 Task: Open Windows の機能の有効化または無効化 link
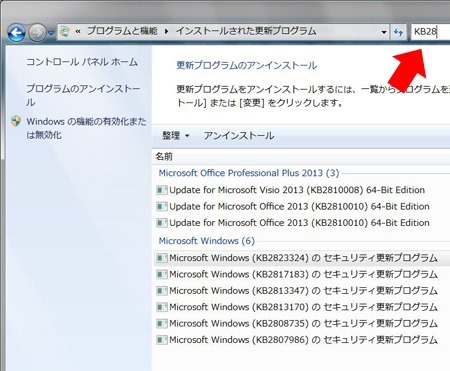pos(86,128)
